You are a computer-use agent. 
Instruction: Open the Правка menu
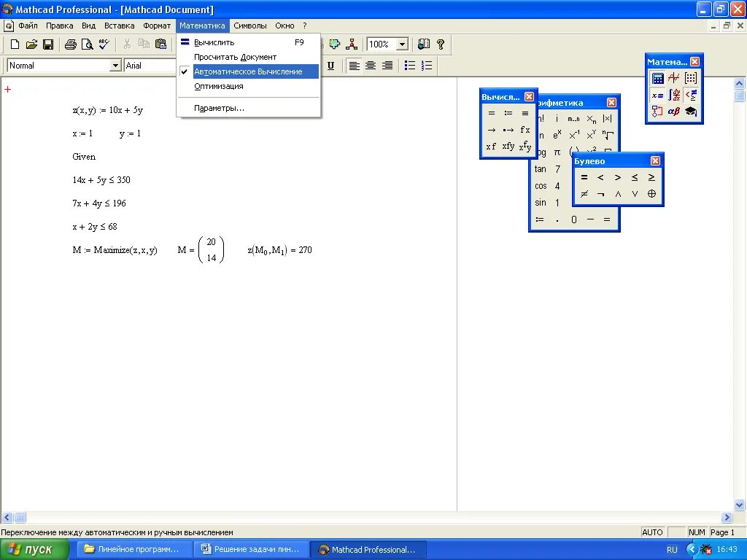(x=60, y=26)
